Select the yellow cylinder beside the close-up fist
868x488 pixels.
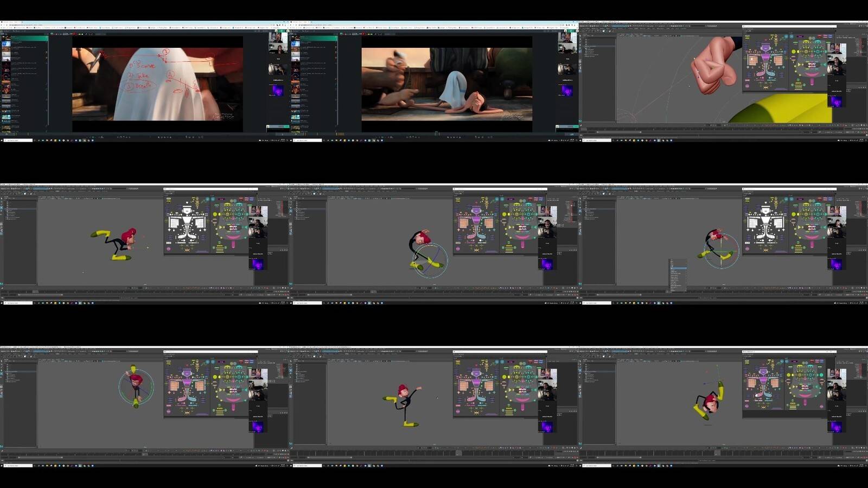coord(781,108)
